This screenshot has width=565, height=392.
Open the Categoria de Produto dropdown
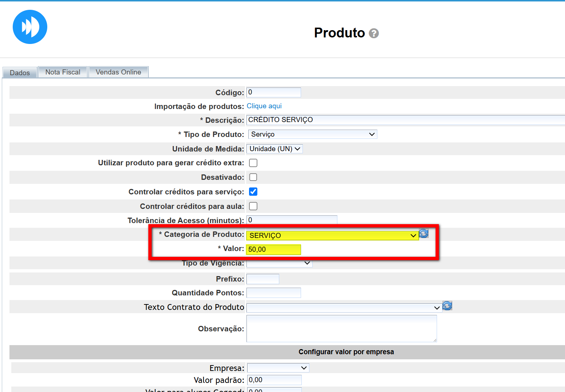tap(332, 235)
